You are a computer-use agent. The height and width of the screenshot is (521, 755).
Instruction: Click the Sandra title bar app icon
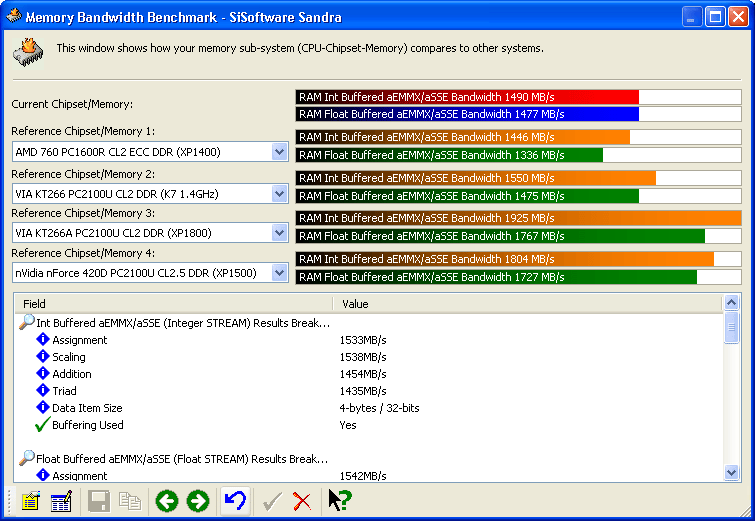(x=13, y=16)
